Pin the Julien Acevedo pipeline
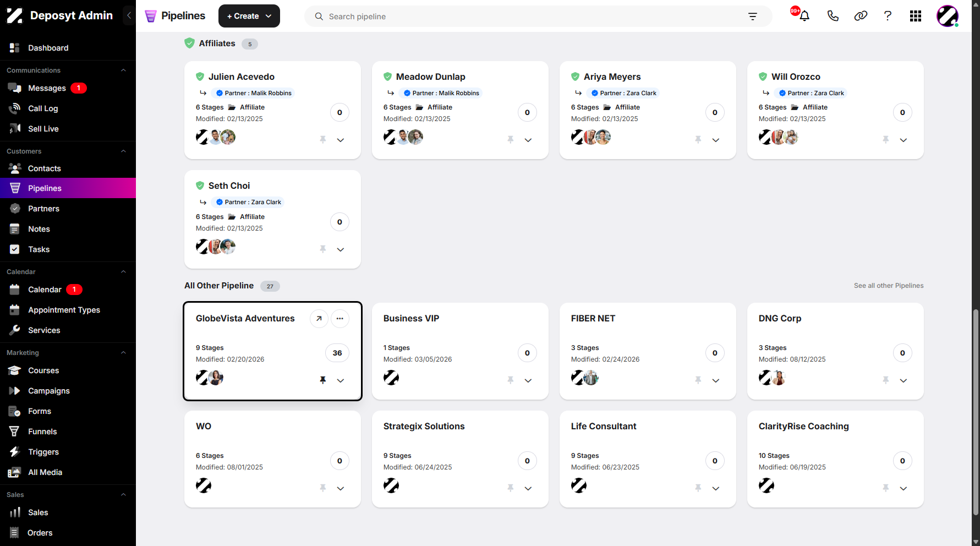The image size is (980, 546). pos(323,140)
